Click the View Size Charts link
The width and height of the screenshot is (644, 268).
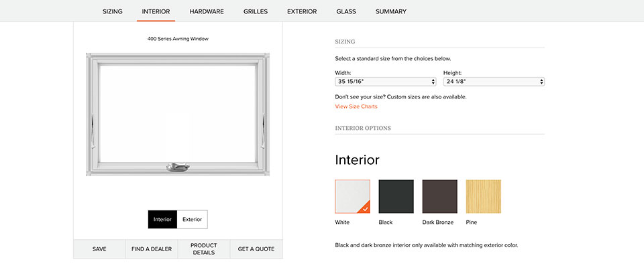[356, 107]
